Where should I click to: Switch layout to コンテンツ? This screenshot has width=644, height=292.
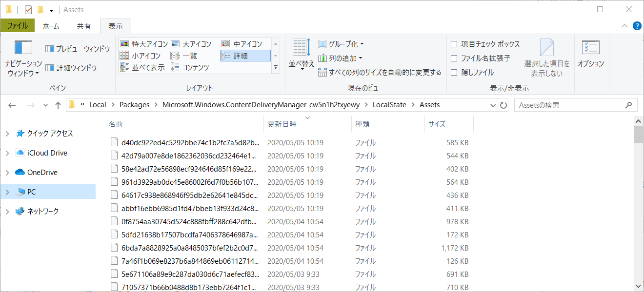tap(190, 67)
